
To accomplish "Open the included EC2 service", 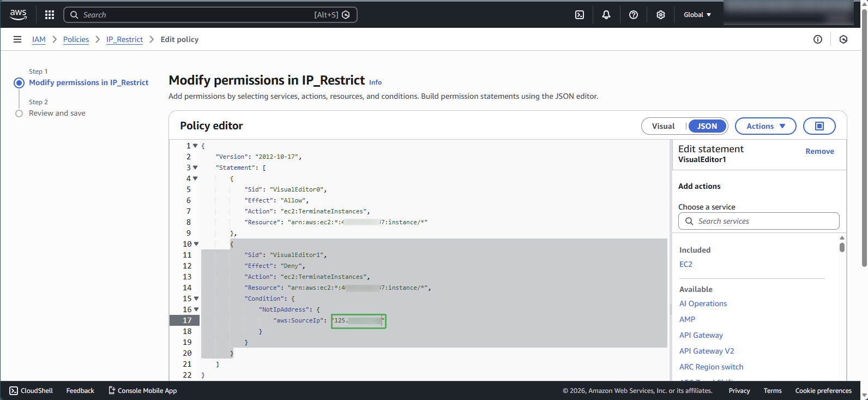I will click(685, 264).
